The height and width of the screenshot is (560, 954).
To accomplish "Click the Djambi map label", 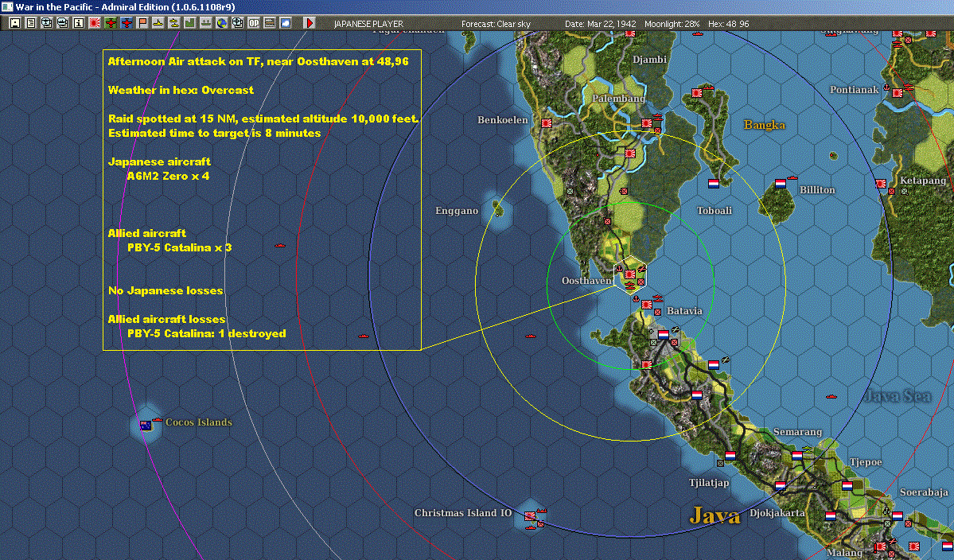I will [x=649, y=60].
